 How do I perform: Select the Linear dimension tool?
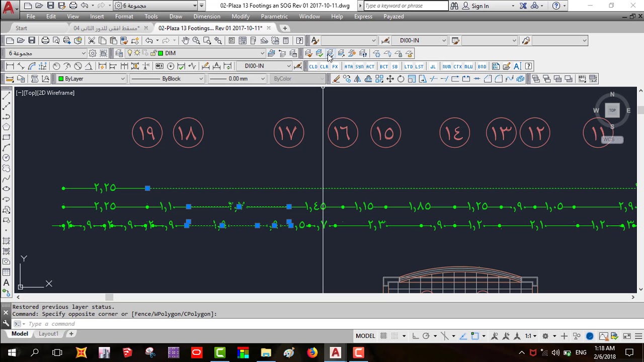coord(10,66)
